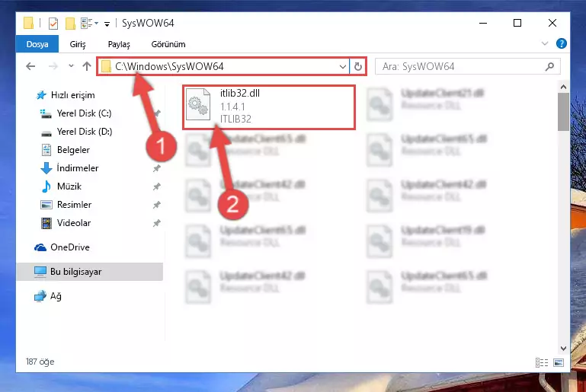Click the pin icon next to İndirmeler
Image resolution: width=586 pixels, height=392 pixels.
coord(156,168)
